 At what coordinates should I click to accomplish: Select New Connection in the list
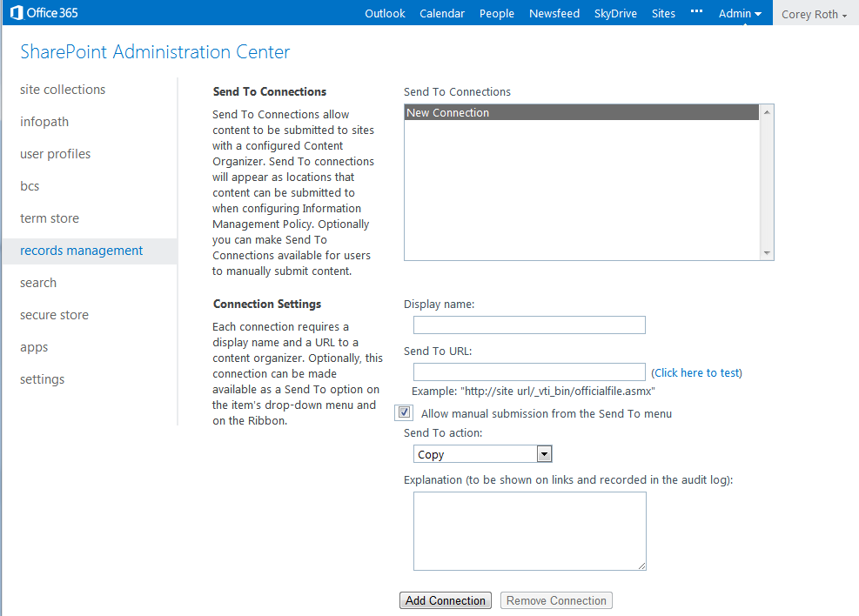581,113
